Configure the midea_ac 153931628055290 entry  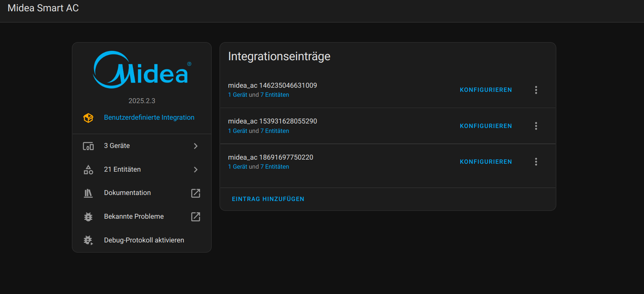pyautogui.click(x=486, y=126)
